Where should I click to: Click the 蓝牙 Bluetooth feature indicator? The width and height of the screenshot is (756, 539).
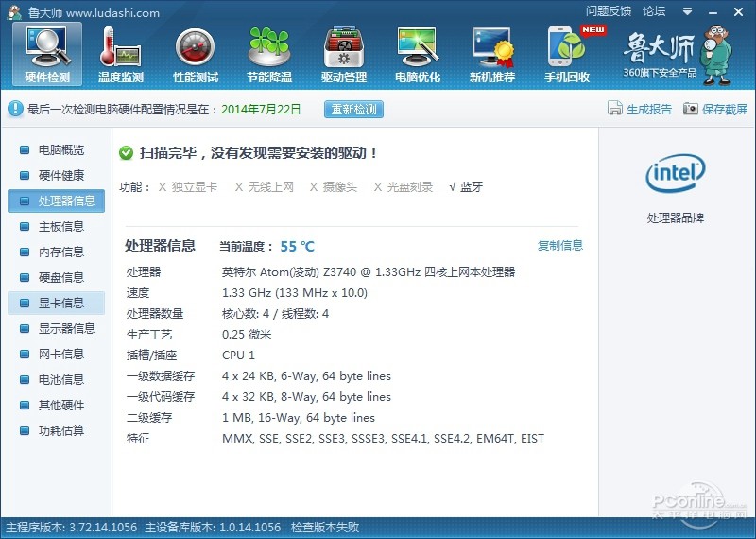click(466, 186)
